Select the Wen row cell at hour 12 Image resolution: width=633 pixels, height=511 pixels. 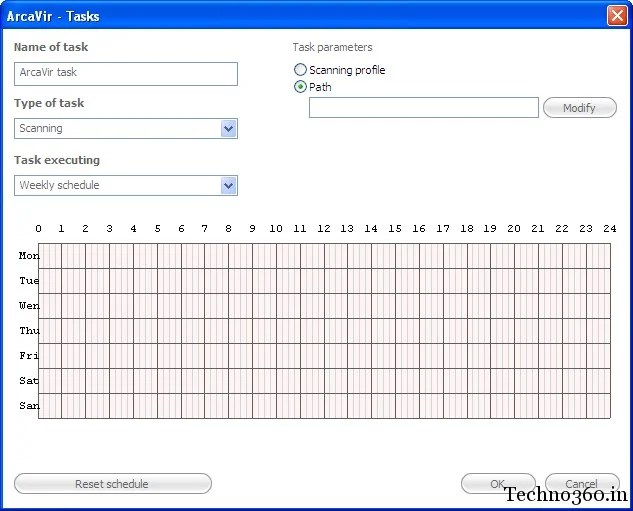tap(336, 306)
